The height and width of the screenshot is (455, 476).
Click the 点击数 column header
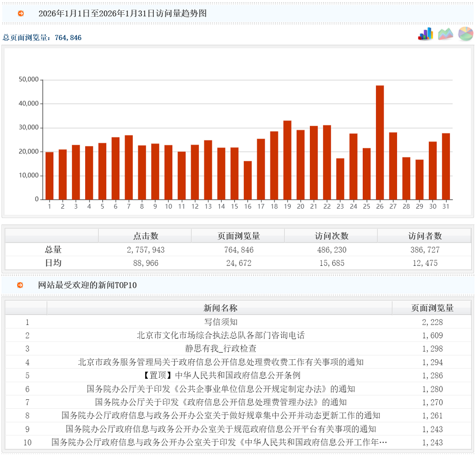[x=145, y=236]
